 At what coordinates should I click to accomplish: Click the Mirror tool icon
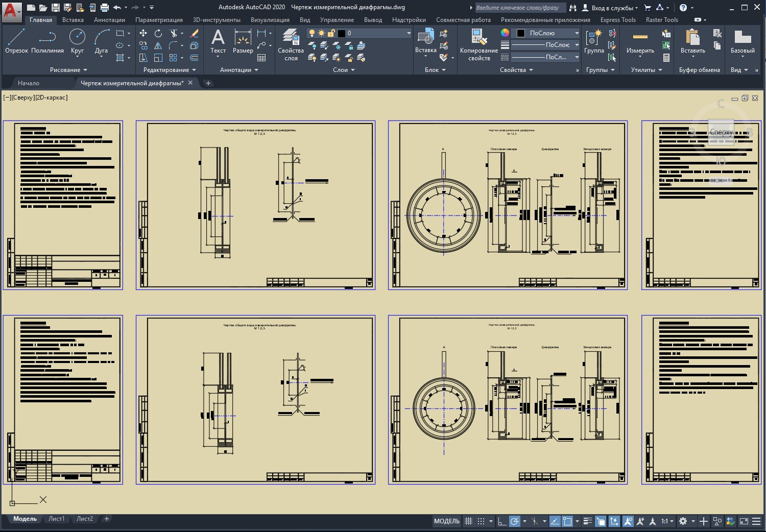(x=158, y=45)
